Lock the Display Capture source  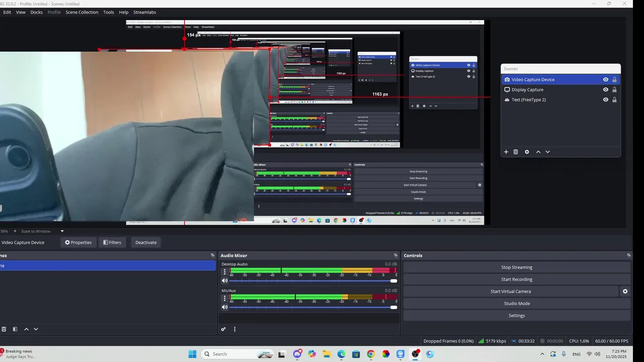pyautogui.click(x=614, y=89)
